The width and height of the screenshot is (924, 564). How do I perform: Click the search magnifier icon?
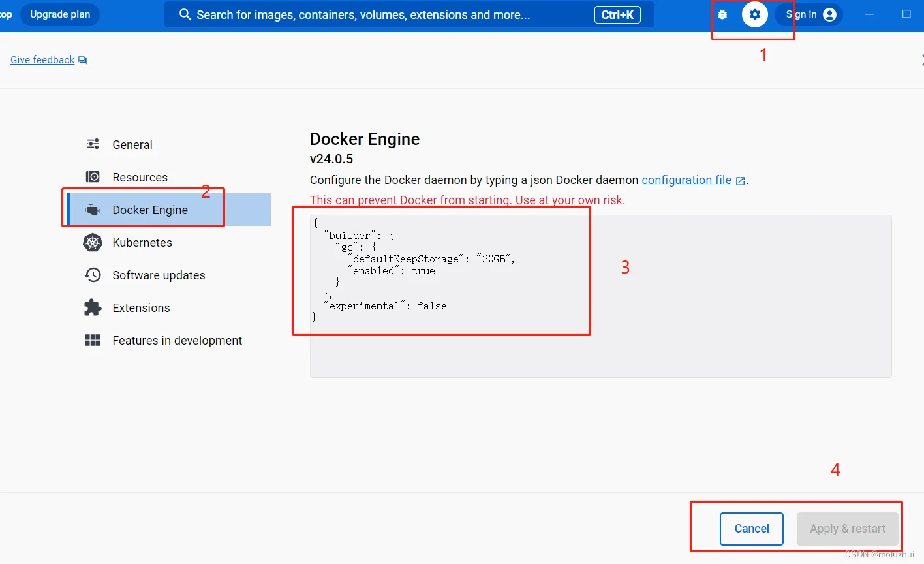coord(185,14)
